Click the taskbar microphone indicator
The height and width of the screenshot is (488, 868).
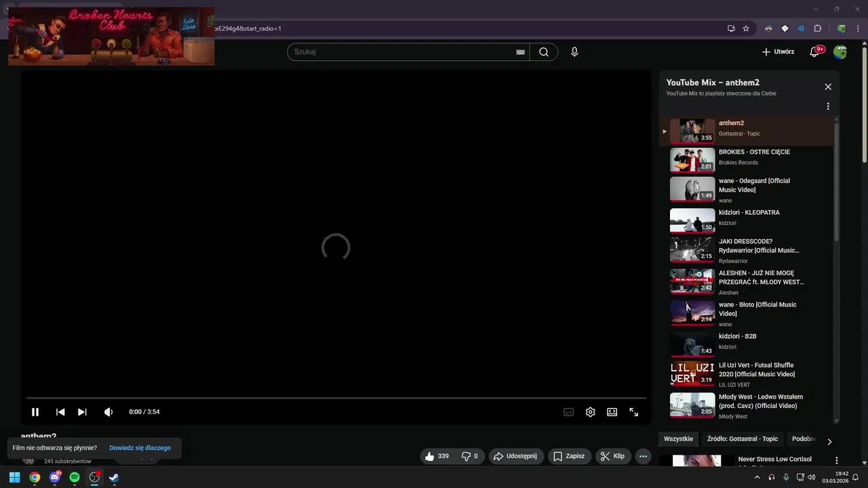[x=786, y=477]
